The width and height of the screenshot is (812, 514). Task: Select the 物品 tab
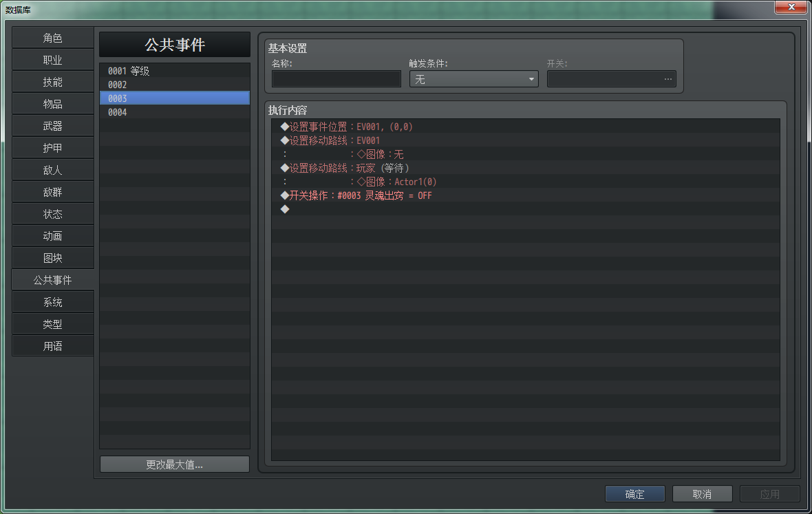coord(52,104)
